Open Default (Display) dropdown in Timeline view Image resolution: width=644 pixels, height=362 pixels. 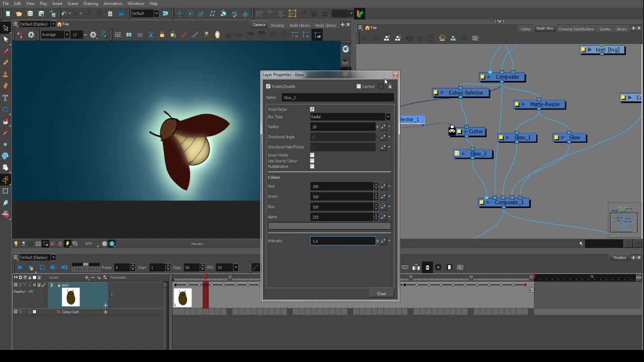point(53,257)
